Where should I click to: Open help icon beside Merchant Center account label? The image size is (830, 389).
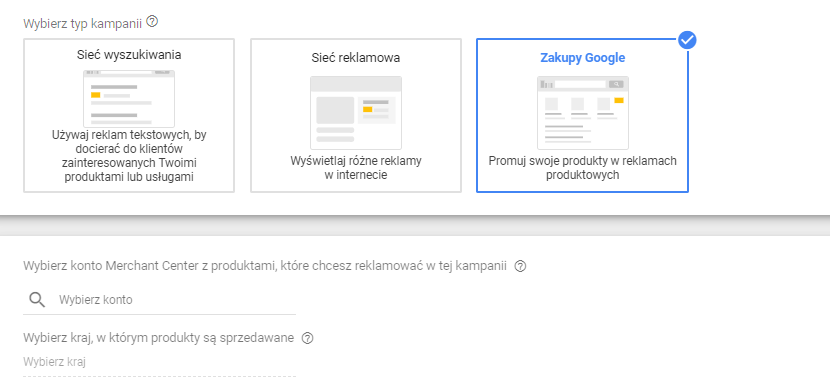[x=520, y=266]
